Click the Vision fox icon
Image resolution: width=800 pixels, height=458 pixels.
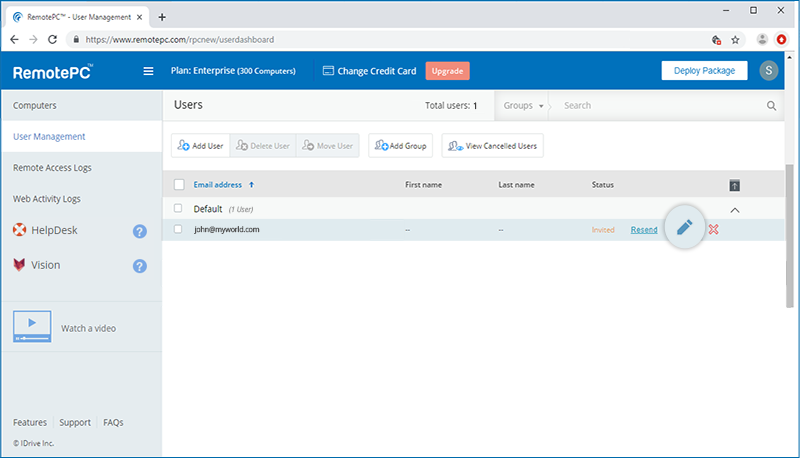(19, 264)
